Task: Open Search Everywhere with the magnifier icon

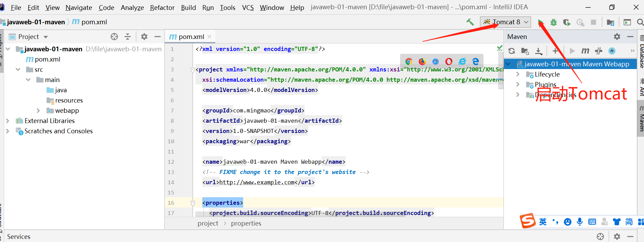Action: (640, 22)
